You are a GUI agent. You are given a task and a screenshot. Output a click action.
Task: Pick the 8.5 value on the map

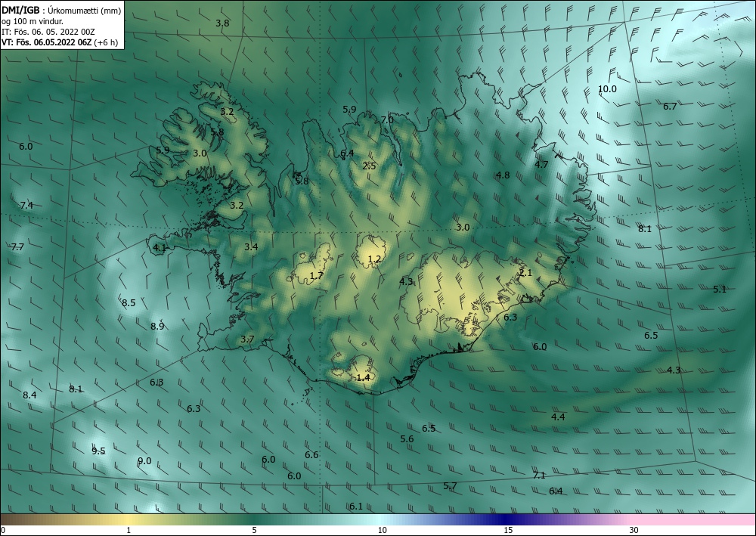[129, 303]
